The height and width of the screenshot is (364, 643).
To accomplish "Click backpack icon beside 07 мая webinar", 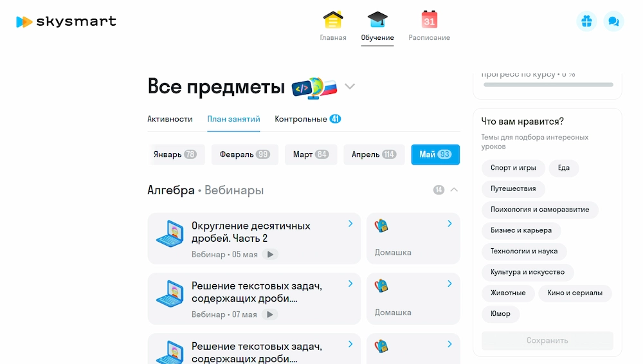I will 381,286.
